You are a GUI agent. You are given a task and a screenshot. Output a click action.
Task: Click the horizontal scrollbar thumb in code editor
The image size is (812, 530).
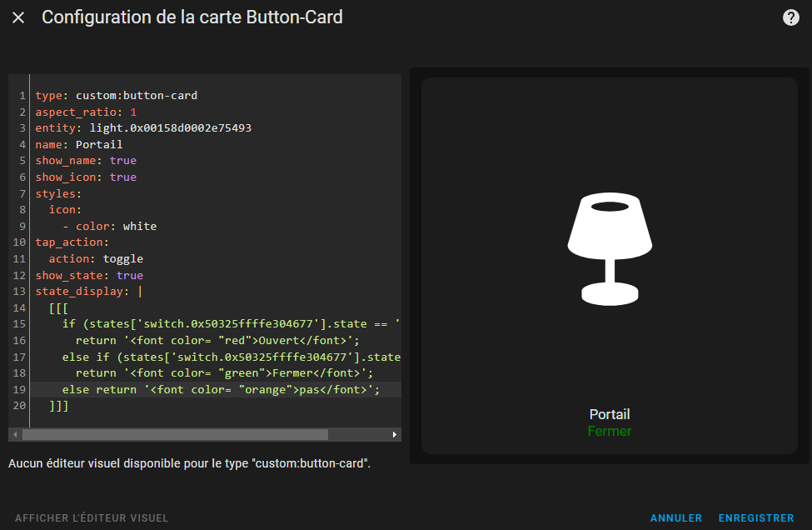pos(175,434)
